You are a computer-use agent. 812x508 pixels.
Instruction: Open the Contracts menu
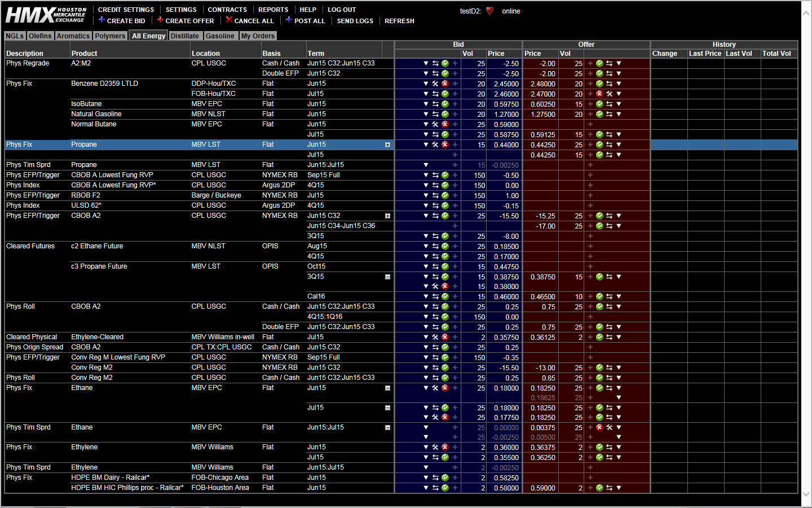[227, 10]
